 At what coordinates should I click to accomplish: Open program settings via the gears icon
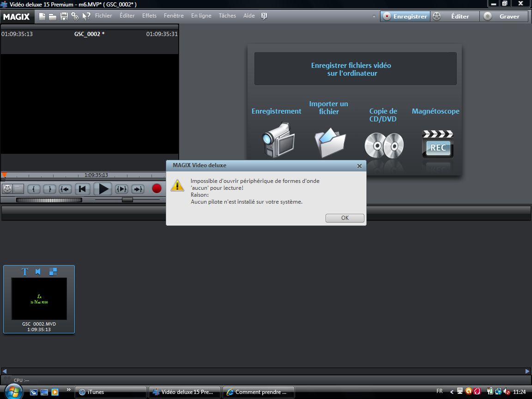tap(75, 16)
